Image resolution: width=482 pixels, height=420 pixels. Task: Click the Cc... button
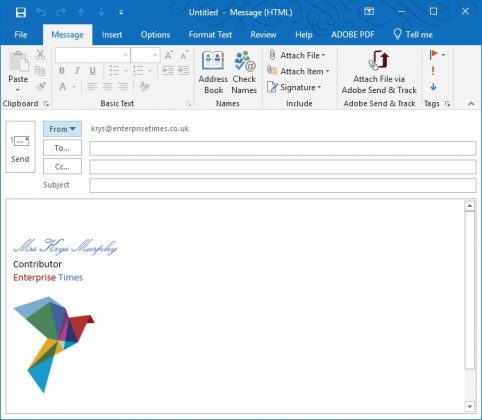62,166
